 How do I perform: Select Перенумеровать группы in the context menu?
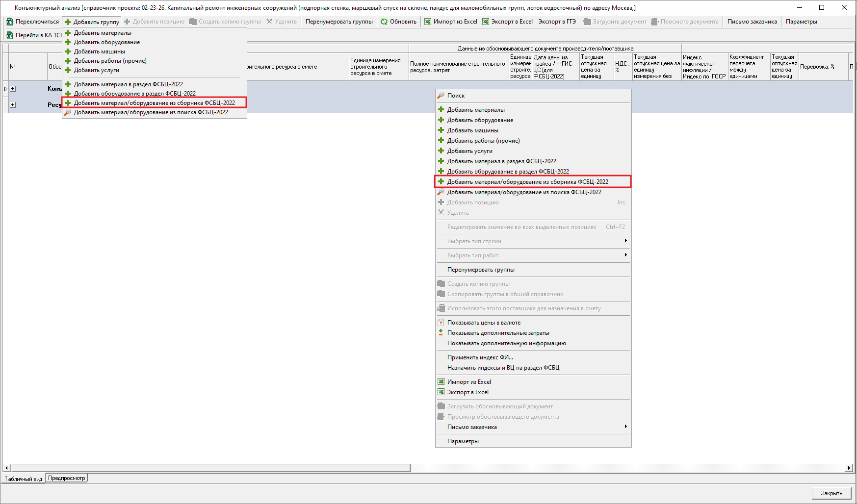tap(481, 270)
